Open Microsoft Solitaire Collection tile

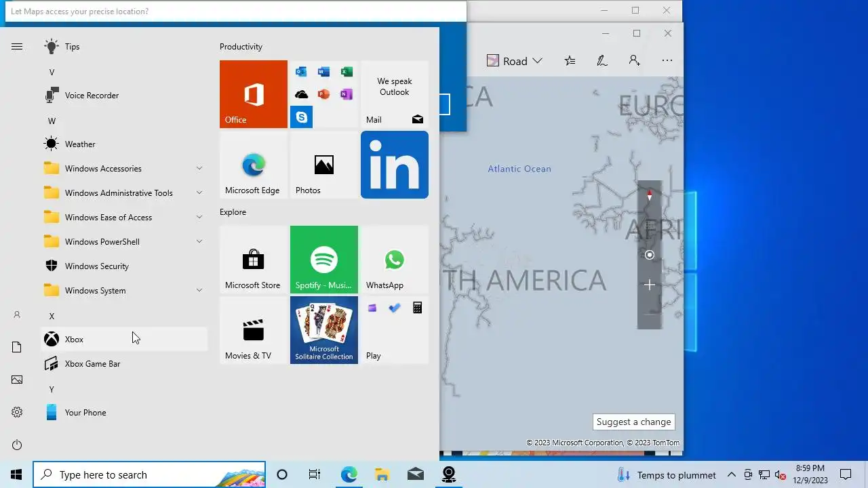point(324,330)
